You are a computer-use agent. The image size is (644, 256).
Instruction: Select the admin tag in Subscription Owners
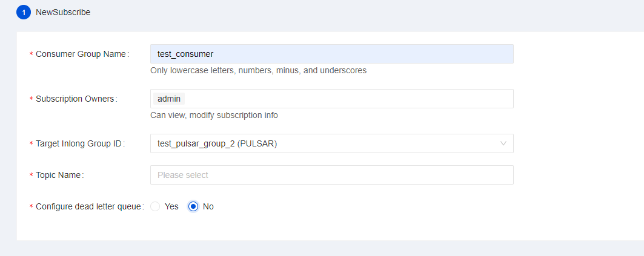pos(168,99)
